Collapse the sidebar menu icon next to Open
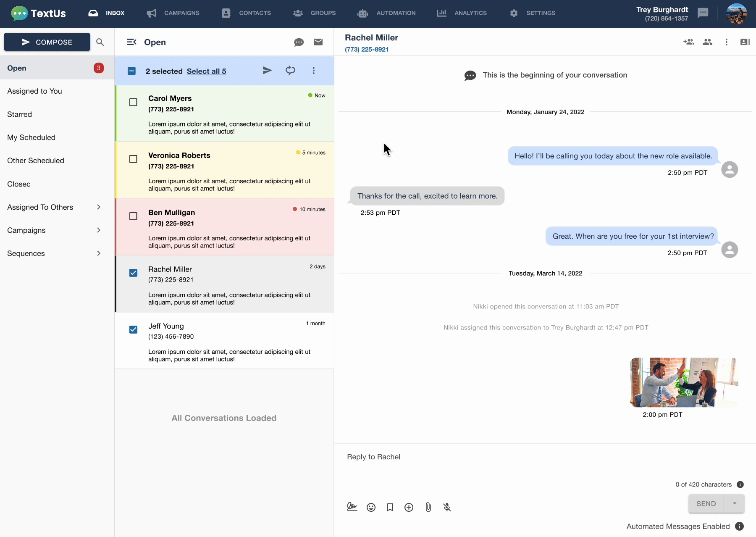The height and width of the screenshot is (537, 756). click(131, 42)
